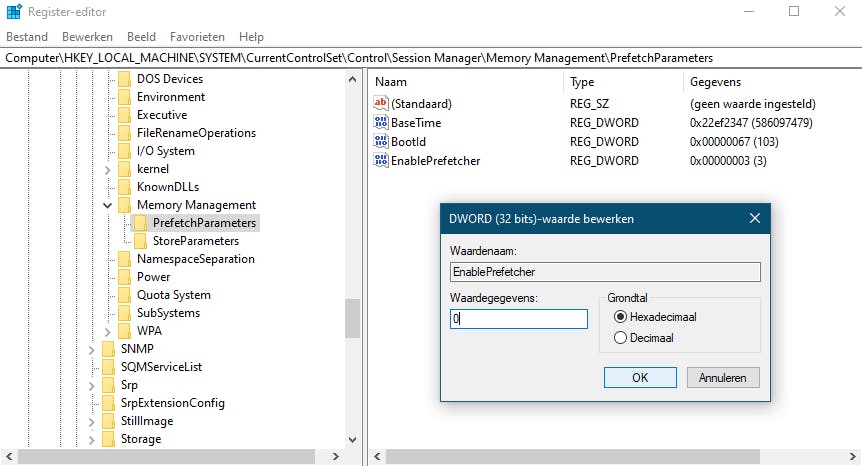
Task: Confirm the DWORD edit with OK
Action: pos(640,377)
